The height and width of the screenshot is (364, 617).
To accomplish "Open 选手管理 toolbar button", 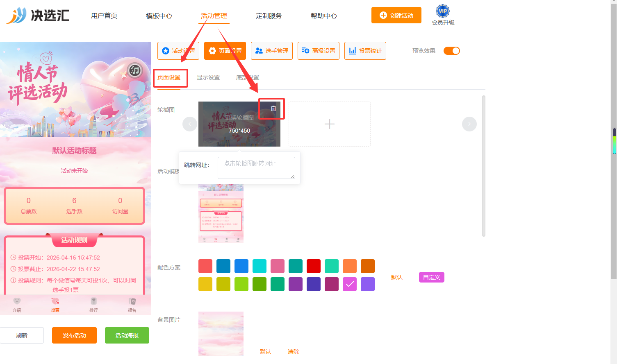I will [x=272, y=51].
